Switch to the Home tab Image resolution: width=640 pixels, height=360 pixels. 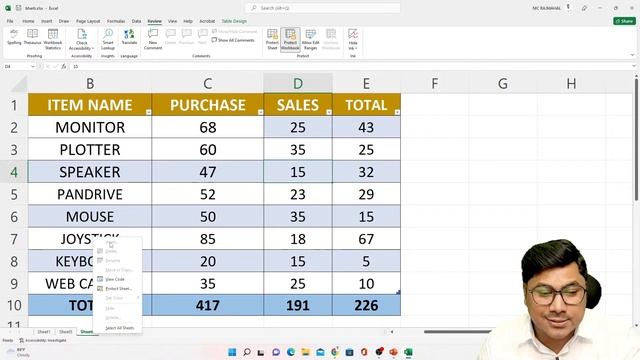pyautogui.click(x=28, y=21)
